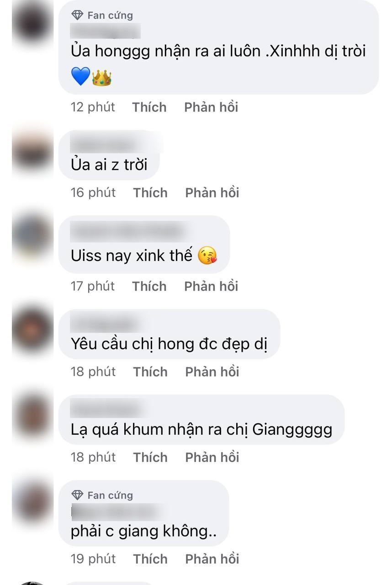This screenshot has height=585, width=392.
Task: Tap Thích on the 17 phút comment
Action: click(149, 287)
